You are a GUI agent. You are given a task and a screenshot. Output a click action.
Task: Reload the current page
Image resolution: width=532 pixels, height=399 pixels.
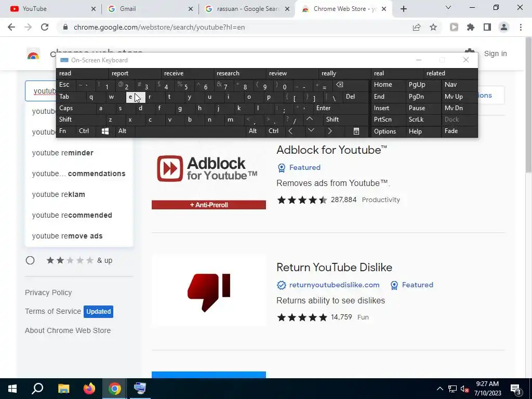pos(45,27)
